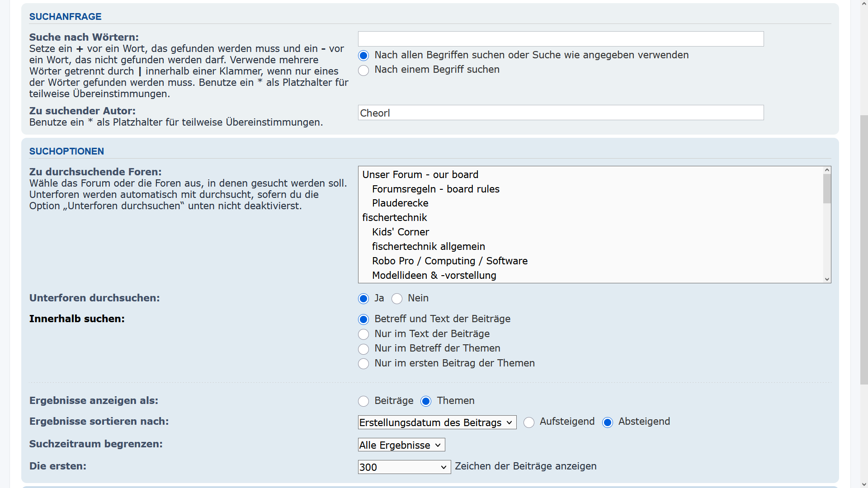Click forum list scroll-up arrow
The width and height of the screenshot is (868, 488).
(827, 170)
